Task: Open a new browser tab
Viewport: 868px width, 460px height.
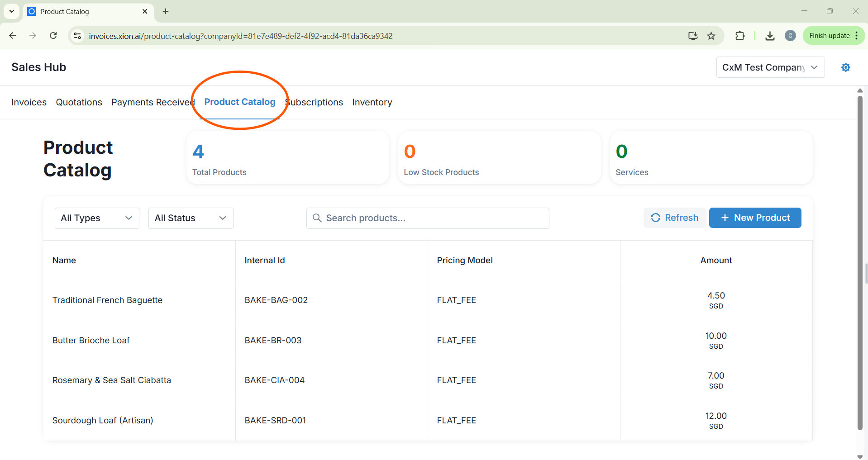Action: [166, 11]
